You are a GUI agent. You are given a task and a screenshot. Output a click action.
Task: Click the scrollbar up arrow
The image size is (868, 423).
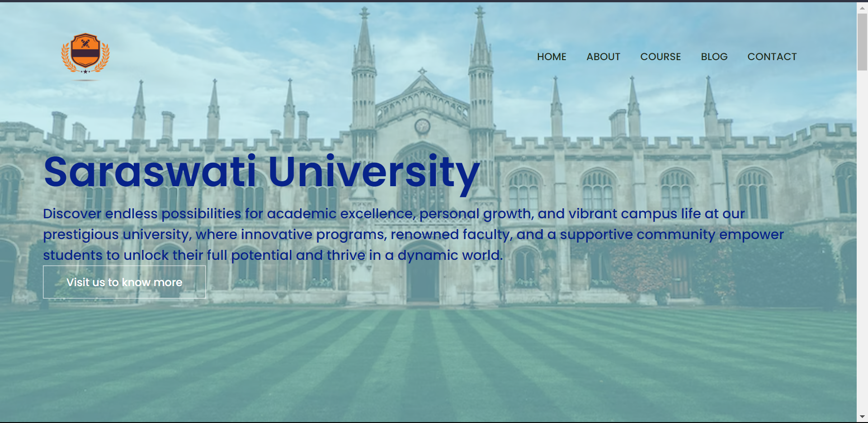click(x=861, y=7)
